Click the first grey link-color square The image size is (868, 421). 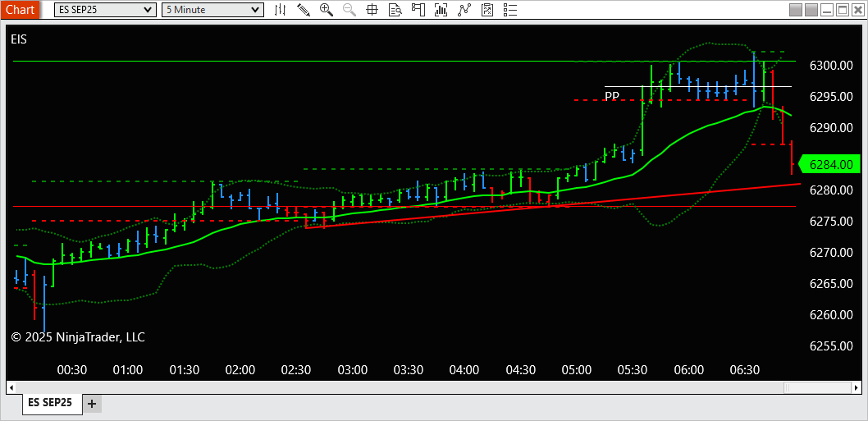point(796,9)
